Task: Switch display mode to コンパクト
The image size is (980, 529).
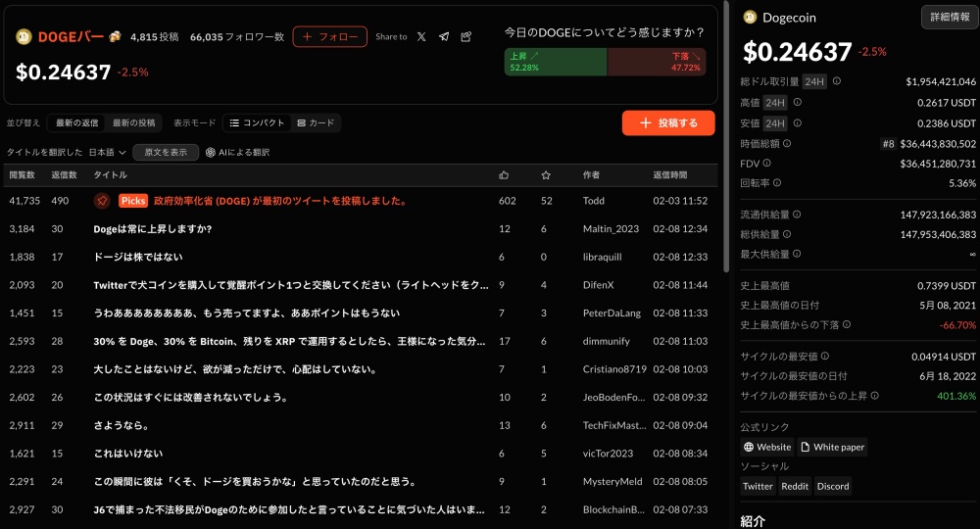Action: [x=257, y=123]
